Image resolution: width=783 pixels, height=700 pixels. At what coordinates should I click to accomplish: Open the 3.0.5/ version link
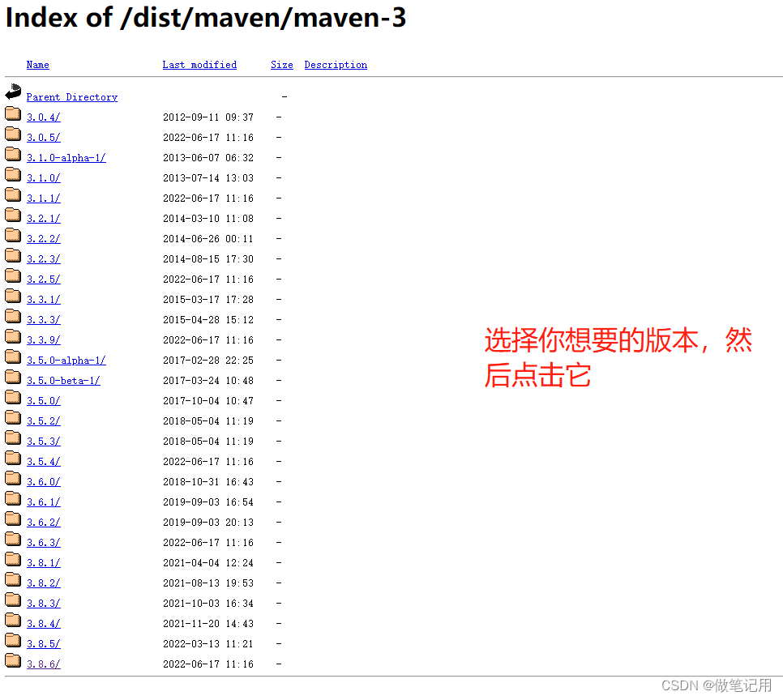click(44, 137)
